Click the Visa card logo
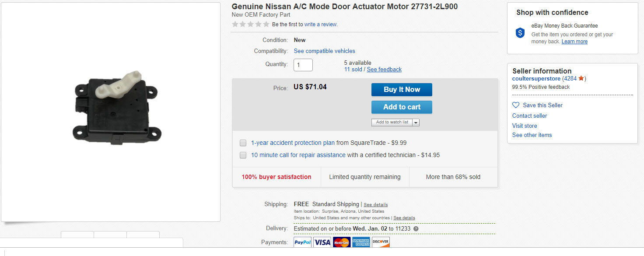 [x=322, y=242]
